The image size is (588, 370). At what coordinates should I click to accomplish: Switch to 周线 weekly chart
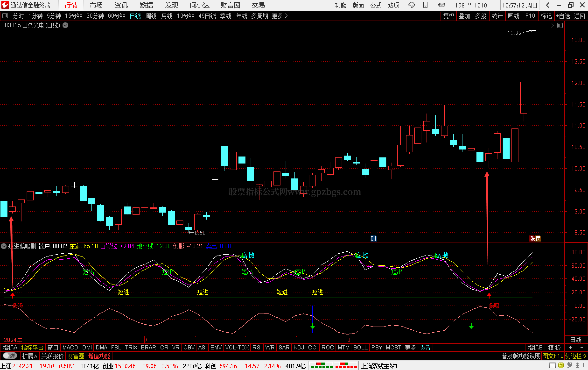(151, 16)
